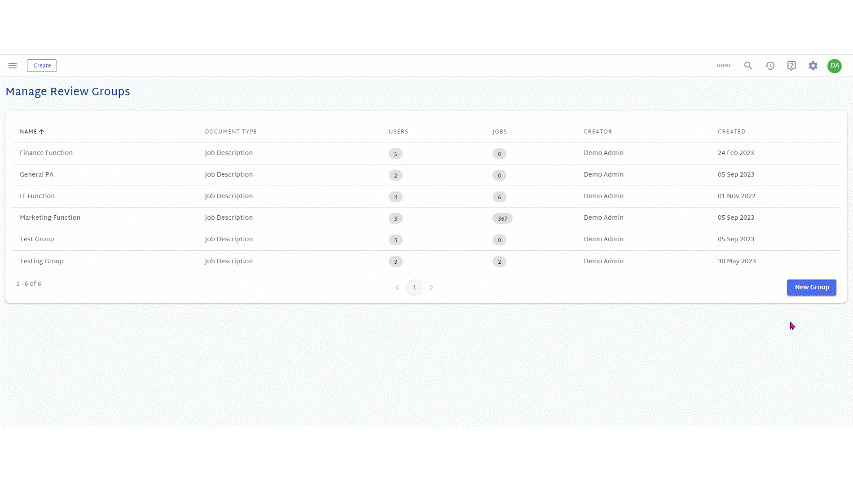Open the General PA review group
Viewport: 853px width, 480px height.
pos(36,175)
